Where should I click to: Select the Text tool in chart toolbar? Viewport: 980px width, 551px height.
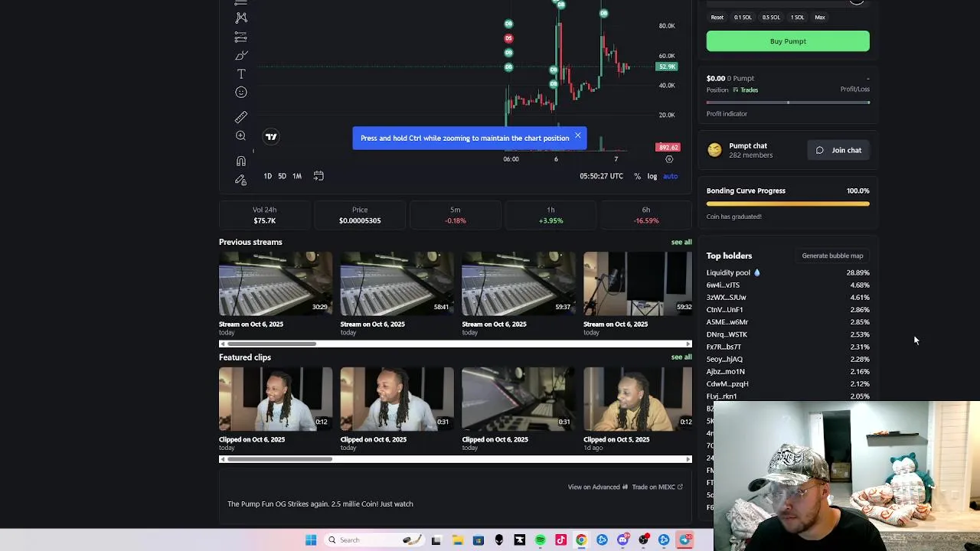coord(241,74)
